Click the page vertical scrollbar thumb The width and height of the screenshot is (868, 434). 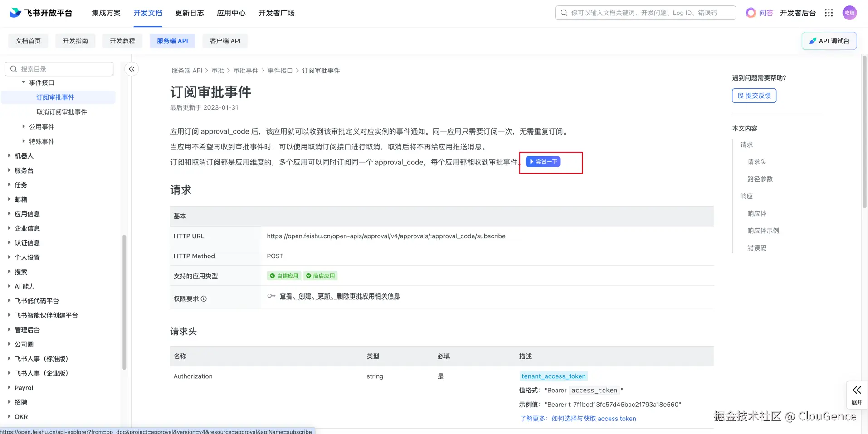pyautogui.click(x=864, y=132)
